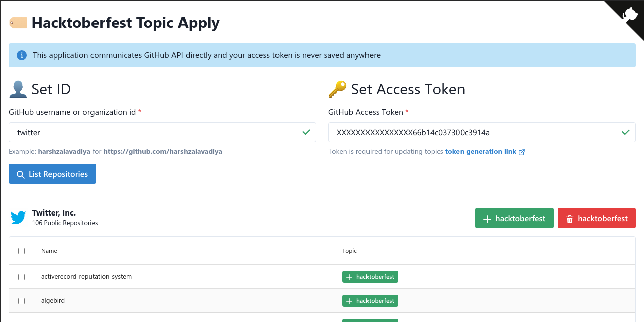Screen dimensions: 644x322
Task: Click the key icon beside Set Access Token heading
Action: 337,89
